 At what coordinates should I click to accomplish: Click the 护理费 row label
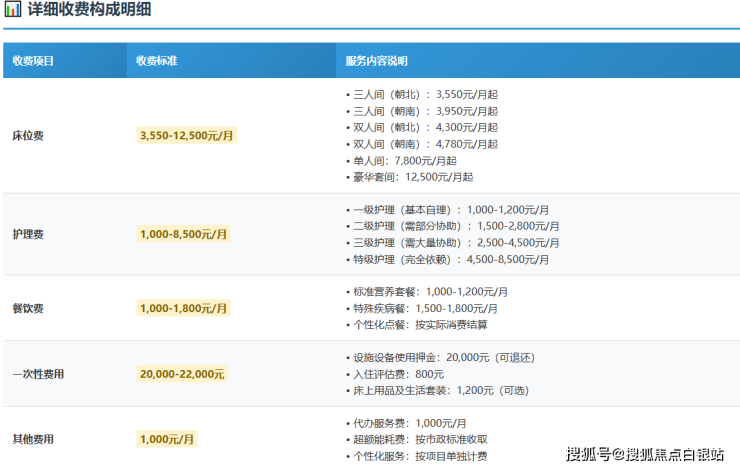[27, 234]
